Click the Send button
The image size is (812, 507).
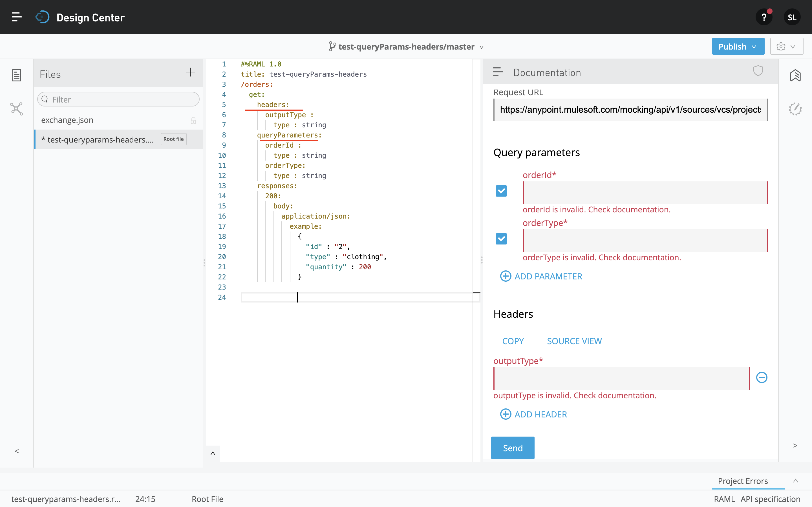pyautogui.click(x=512, y=448)
